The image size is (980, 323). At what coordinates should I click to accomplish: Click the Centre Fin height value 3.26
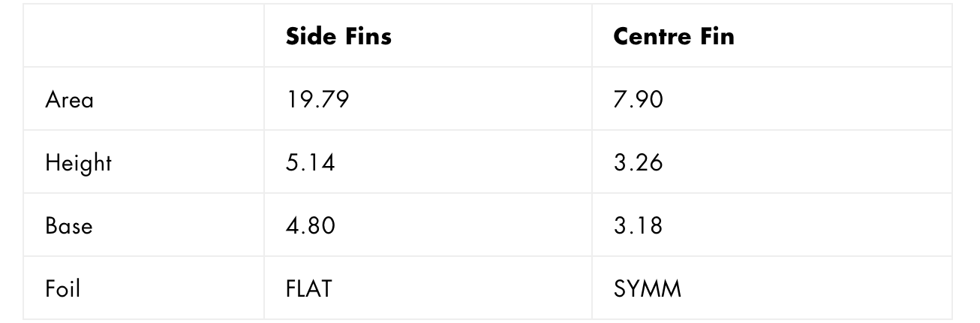(638, 162)
